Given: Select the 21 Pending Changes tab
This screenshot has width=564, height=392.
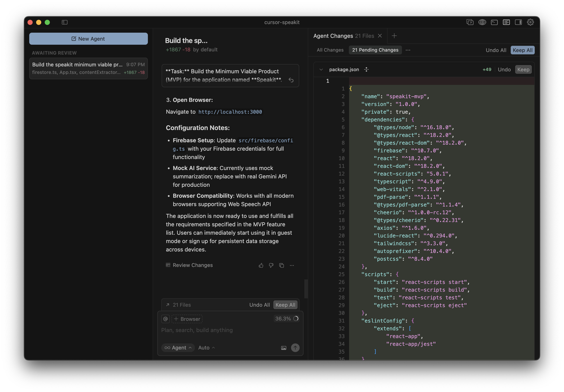Looking at the screenshot, I should pyautogui.click(x=375, y=50).
